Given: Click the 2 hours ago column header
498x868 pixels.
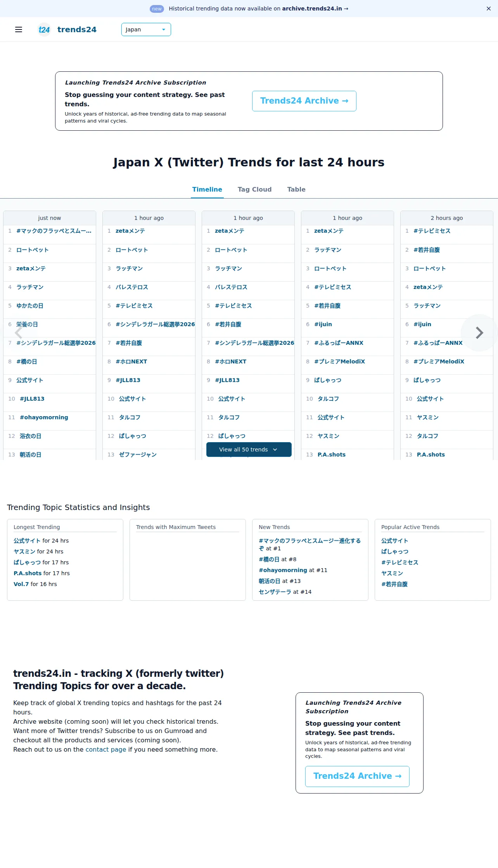Looking at the screenshot, I should click(x=447, y=218).
